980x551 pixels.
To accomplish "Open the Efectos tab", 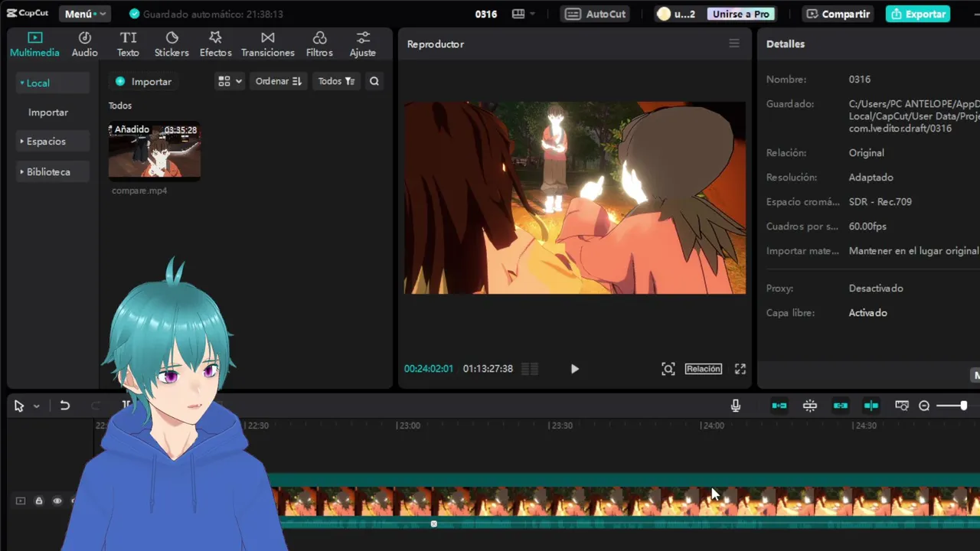I will coord(215,44).
